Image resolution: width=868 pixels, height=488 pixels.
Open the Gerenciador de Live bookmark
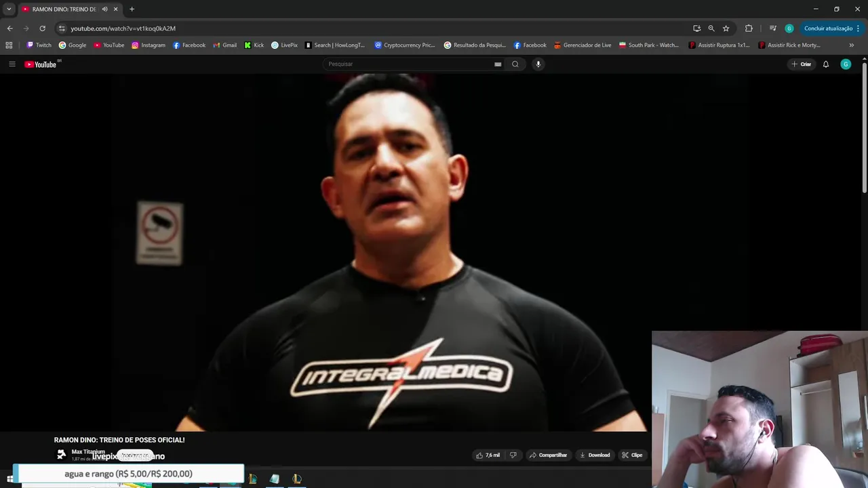[x=583, y=45]
